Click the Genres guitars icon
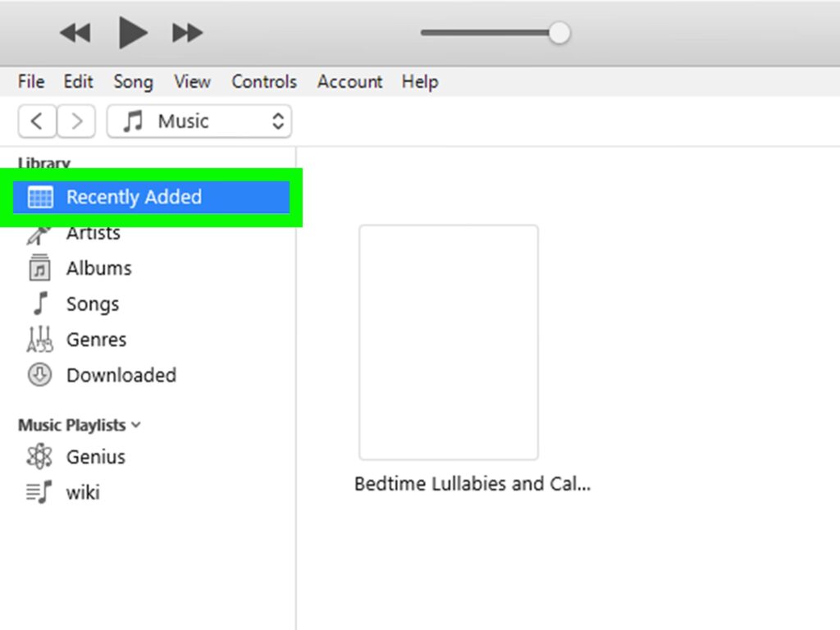The height and width of the screenshot is (630, 840). 39,340
